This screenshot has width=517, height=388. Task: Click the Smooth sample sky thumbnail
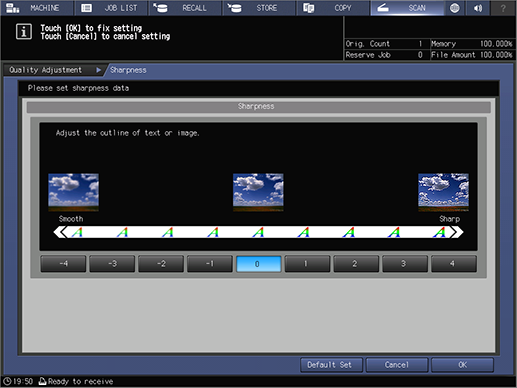tap(73, 192)
